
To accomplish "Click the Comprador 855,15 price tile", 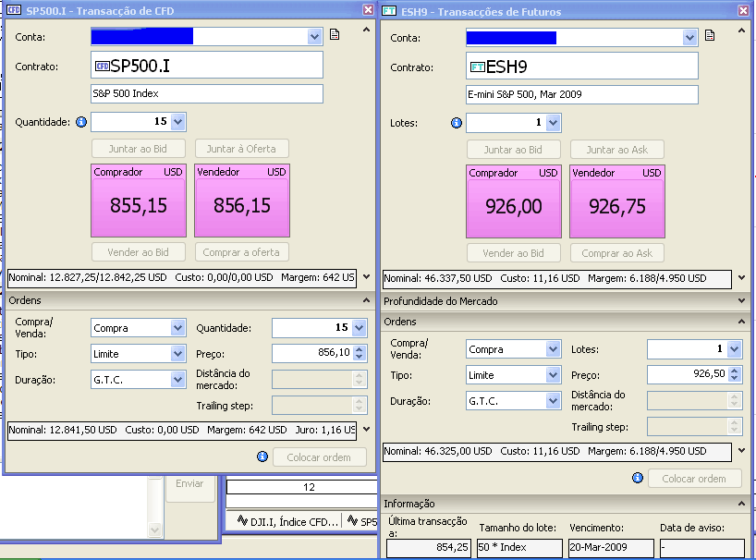I will 139,201.
